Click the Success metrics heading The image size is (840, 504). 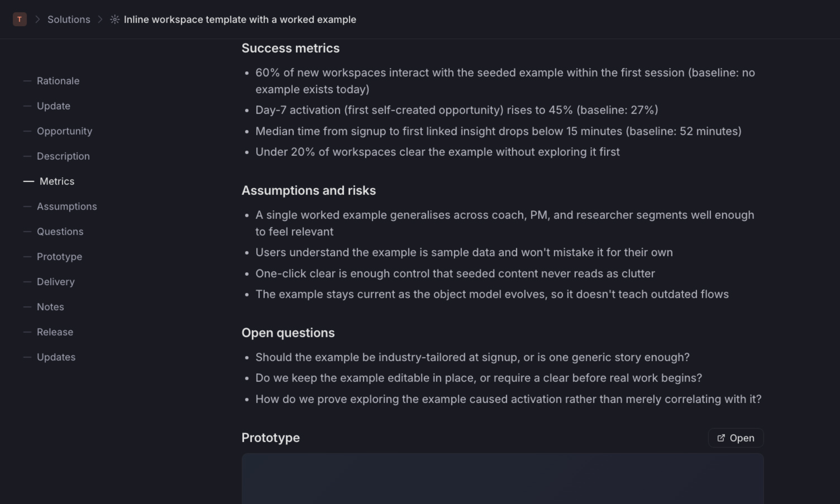tap(290, 48)
